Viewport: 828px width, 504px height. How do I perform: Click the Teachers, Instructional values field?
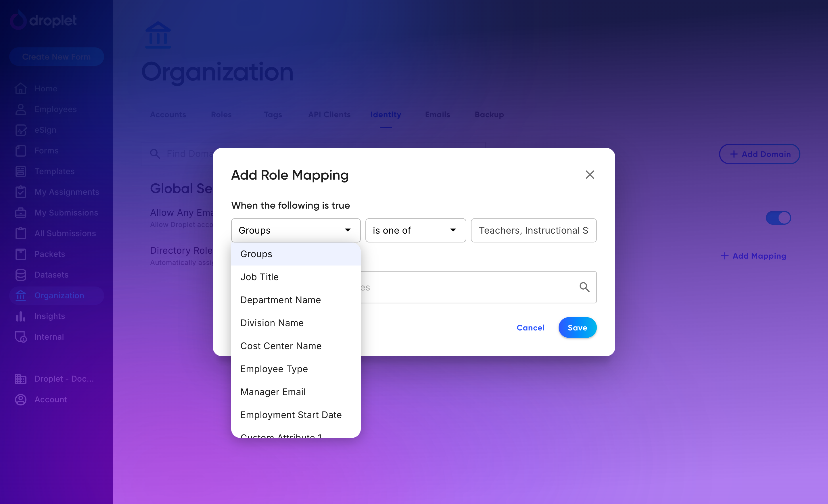click(534, 230)
